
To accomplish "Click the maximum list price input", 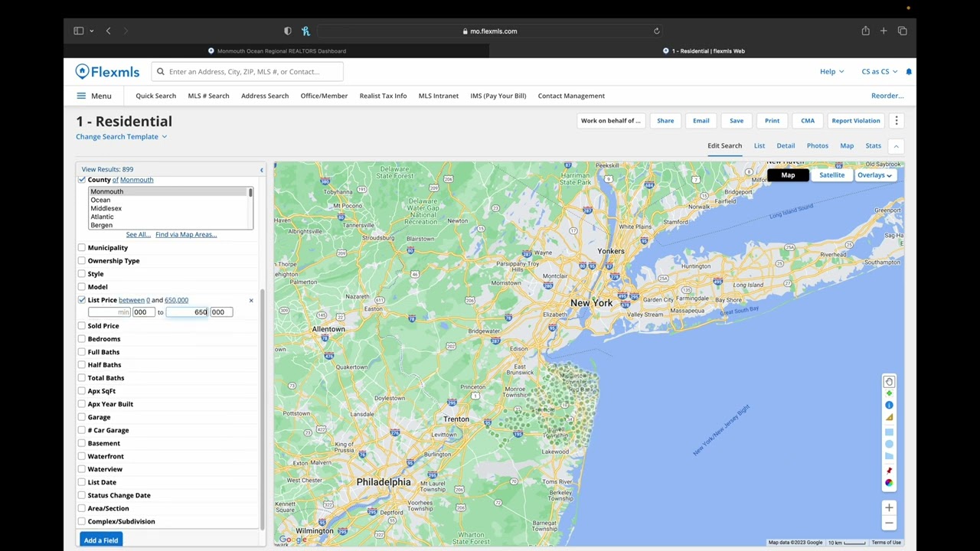I will pos(188,312).
